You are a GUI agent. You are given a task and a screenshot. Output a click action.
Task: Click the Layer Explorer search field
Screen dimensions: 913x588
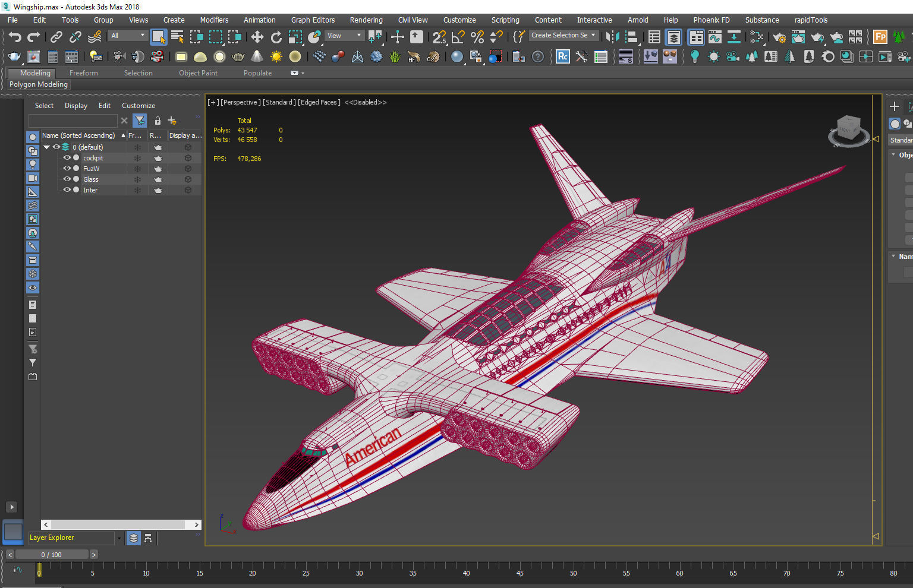coord(73,121)
